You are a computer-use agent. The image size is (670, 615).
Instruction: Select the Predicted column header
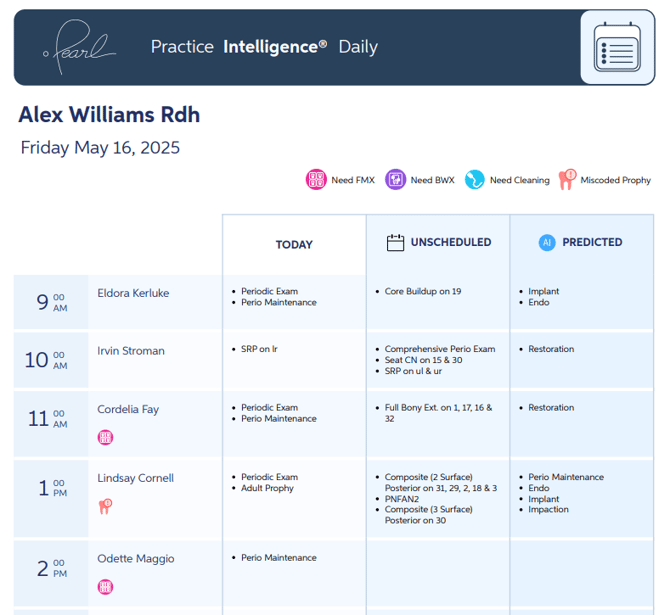[x=592, y=242]
